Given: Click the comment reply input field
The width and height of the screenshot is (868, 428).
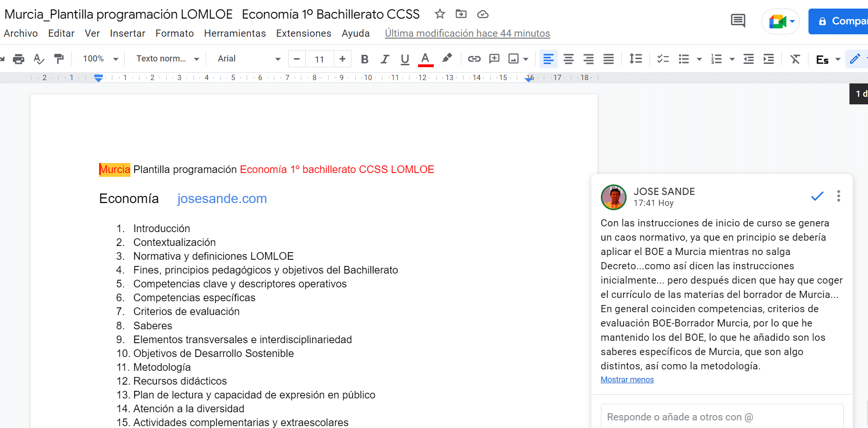Looking at the screenshot, I should click(x=721, y=417).
